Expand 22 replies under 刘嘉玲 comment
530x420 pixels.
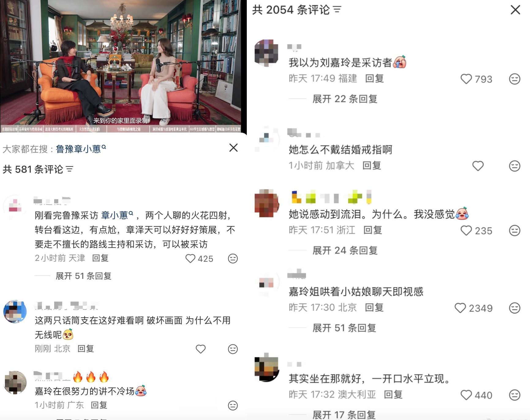pyautogui.click(x=345, y=99)
